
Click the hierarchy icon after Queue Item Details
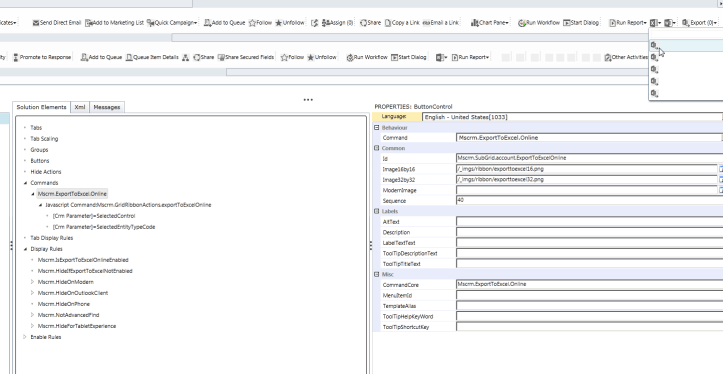186,57
